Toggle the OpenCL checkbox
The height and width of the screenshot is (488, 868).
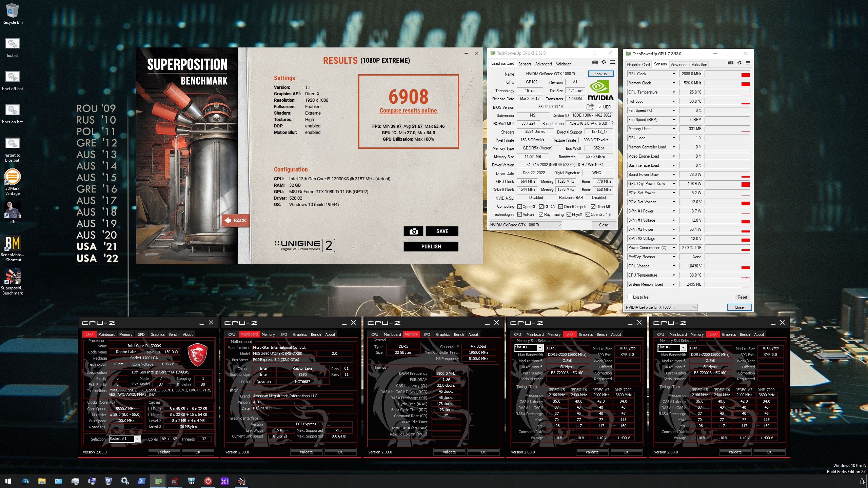519,207
